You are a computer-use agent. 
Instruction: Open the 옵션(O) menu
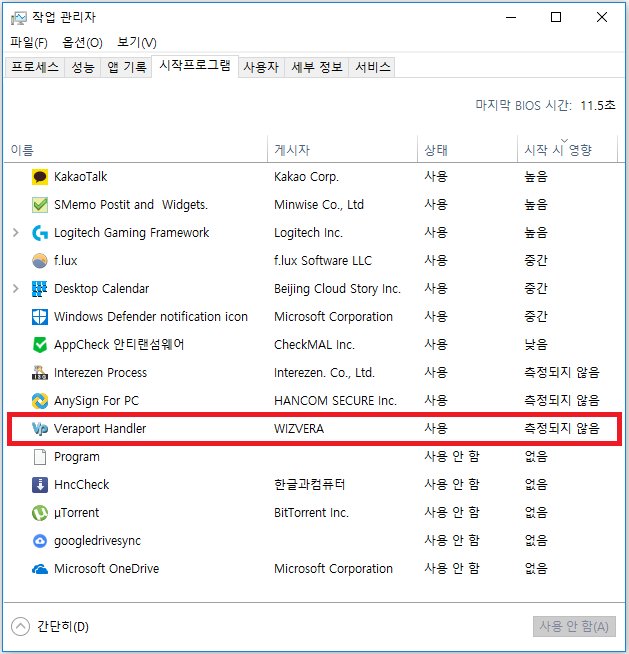click(82, 43)
